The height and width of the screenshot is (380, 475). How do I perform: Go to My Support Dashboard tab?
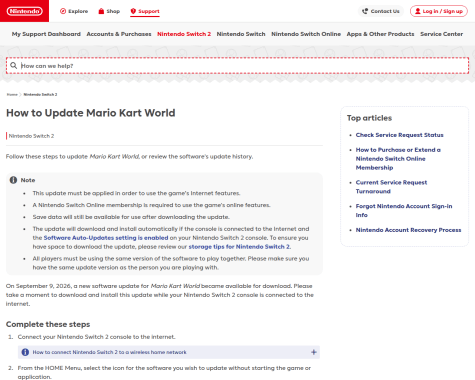tap(46, 34)
